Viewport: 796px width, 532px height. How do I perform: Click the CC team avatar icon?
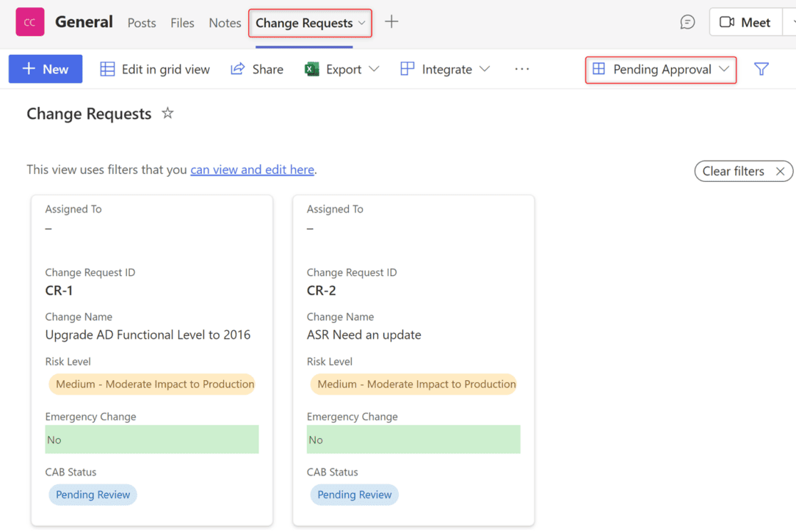pos(29,22)
